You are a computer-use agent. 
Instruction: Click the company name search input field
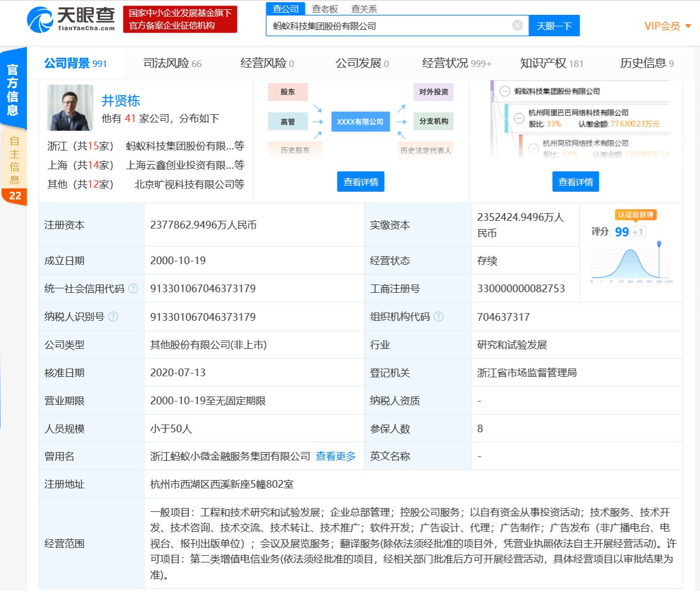tap(390, 26)
